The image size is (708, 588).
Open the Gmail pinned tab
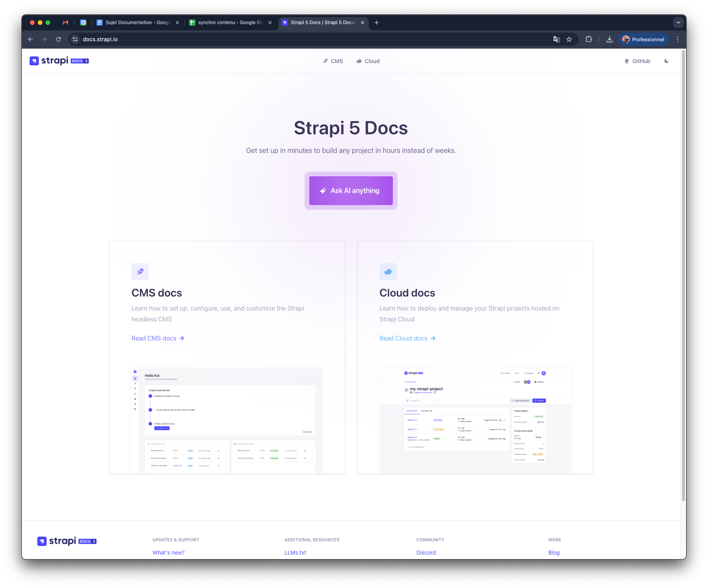click(65, 23)
